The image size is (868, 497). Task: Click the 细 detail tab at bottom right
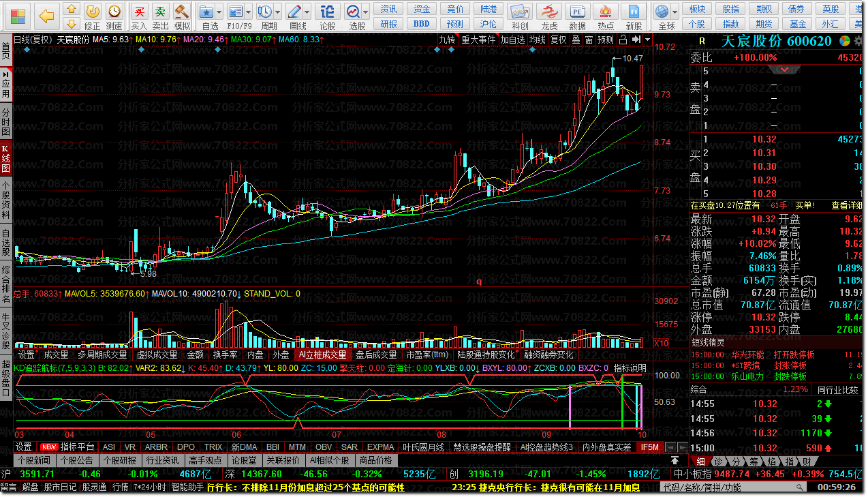click(x=701, y=462)
